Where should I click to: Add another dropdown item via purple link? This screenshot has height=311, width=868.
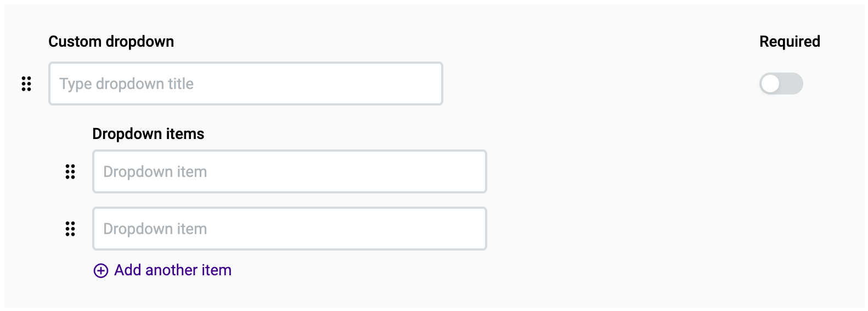(x=162, y=270)
